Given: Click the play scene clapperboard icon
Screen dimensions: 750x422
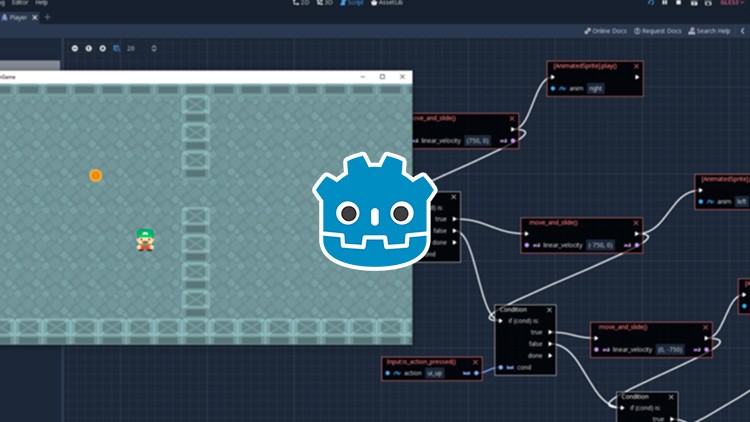Looking at the screenshot, I should (x=694, y=3).
